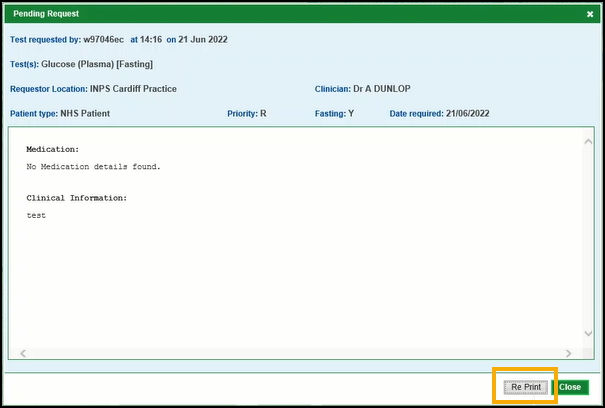Screen dimensions: 605x408
Task: Click the Glucose (Plasma) [Fasting] test name
Action: coord(103,64)
